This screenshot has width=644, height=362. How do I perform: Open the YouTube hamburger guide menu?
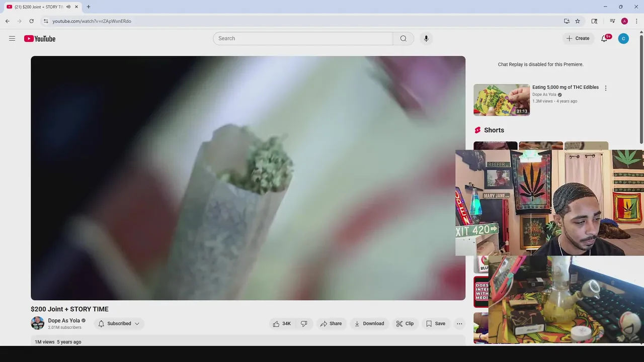(x=12, y=38)
